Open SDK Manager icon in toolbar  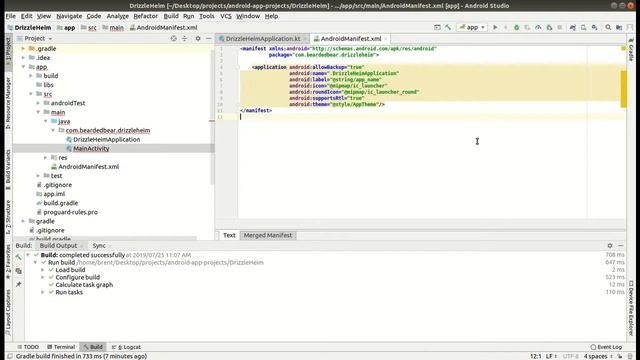(595, 27)
